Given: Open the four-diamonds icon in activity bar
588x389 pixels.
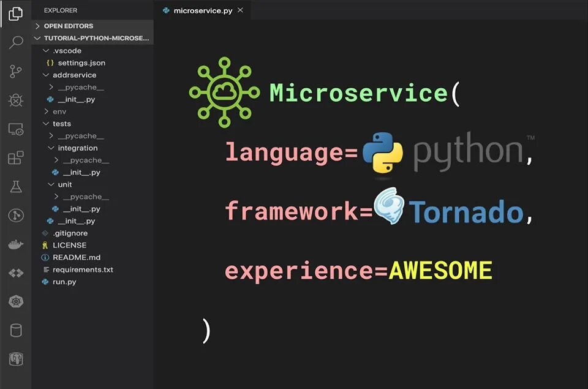Looking at the screenshot, I should (x=15, y=273).
